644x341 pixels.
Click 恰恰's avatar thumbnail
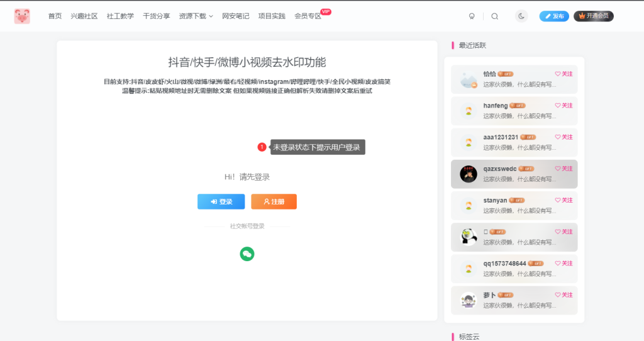pos(469,79)
